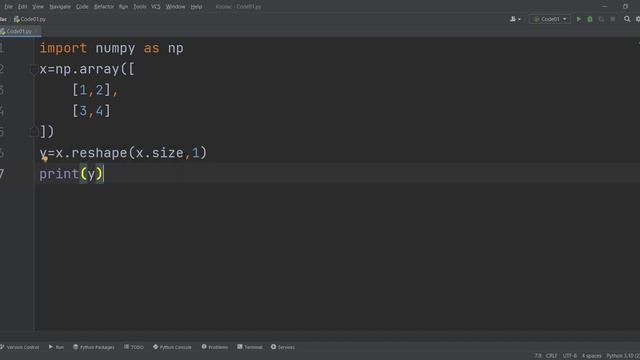Screen dimensions: 640x360
Task: Open the user account icon dropdown
Action: tap(515, 19)
